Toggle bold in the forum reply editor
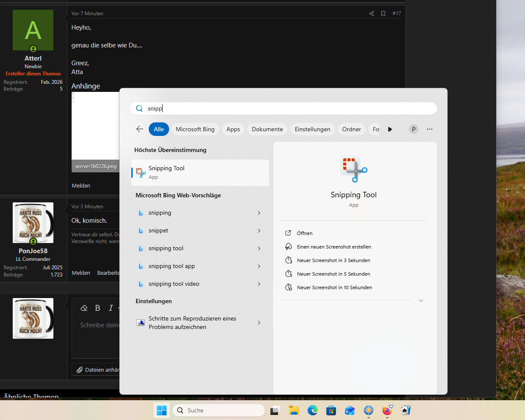Screen dimensions: 525x420 (x=97, y=308)
